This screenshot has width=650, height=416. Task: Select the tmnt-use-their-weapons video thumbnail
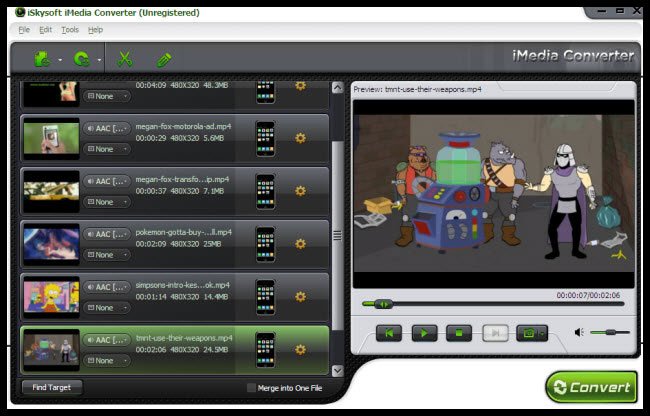[51, 351]
